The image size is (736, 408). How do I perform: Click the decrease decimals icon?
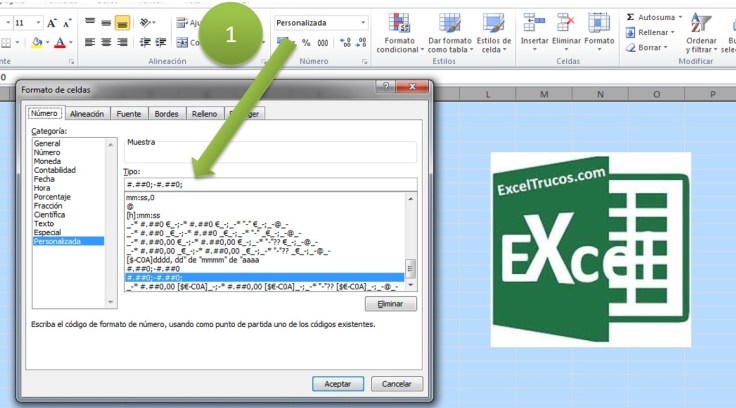click(361, 43)
